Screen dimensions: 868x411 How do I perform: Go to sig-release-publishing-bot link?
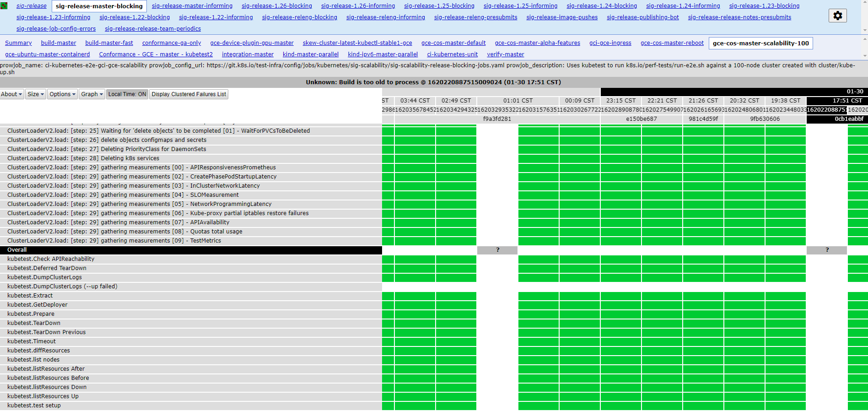(643, 17)
